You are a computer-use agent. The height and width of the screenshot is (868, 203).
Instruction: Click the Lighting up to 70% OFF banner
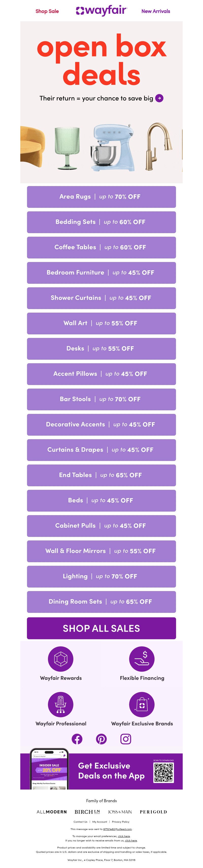point(101,577)
